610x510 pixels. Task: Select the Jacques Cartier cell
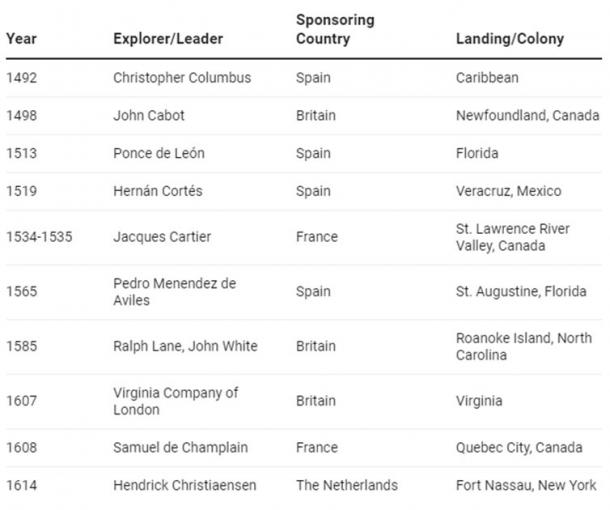pyautogui.click(x=162, y=237)
